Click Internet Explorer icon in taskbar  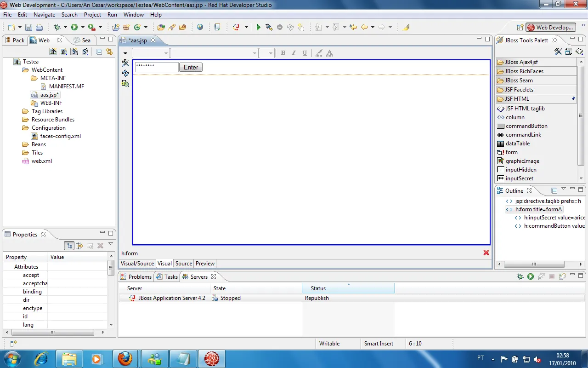(x=41, y=358)
